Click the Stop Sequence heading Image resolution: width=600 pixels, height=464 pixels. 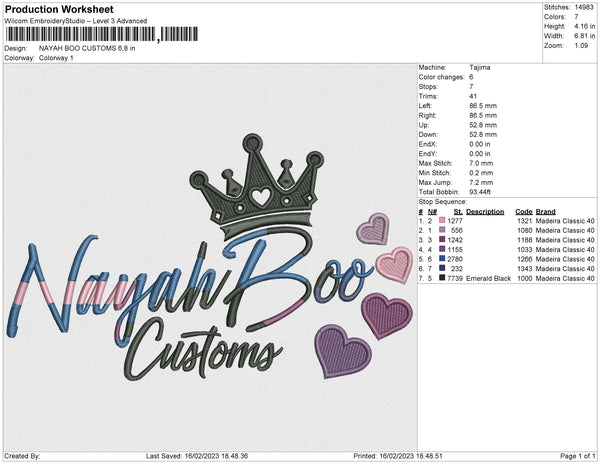(442, 202)
